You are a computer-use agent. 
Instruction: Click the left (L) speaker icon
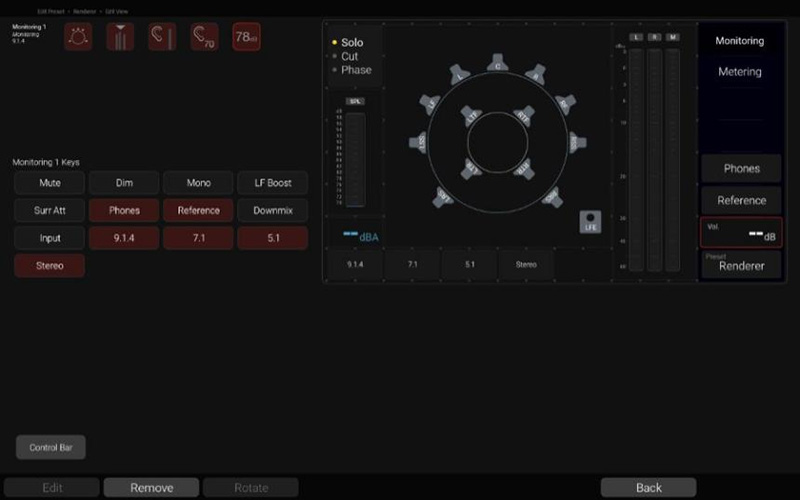460,75
